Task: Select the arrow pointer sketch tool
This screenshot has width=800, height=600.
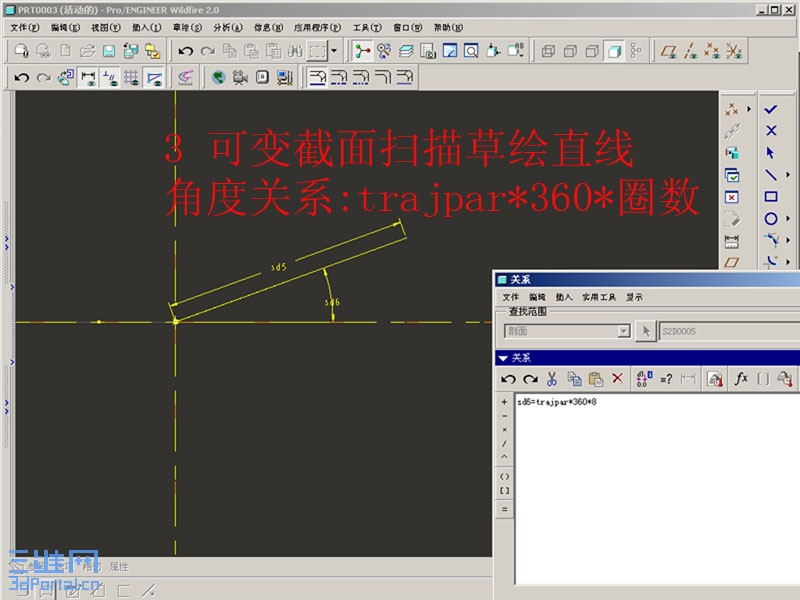Action: [770, 153]
